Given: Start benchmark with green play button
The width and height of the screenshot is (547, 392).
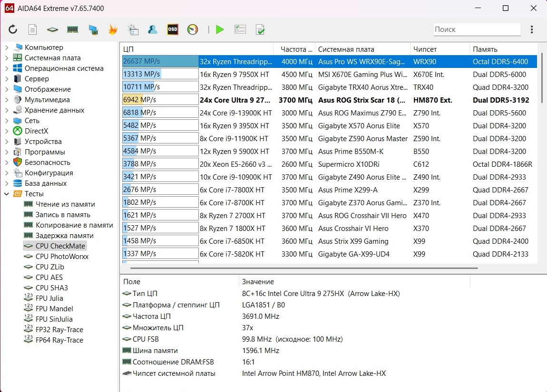Looking at the screenshot, I should click(x=220, y=29).
